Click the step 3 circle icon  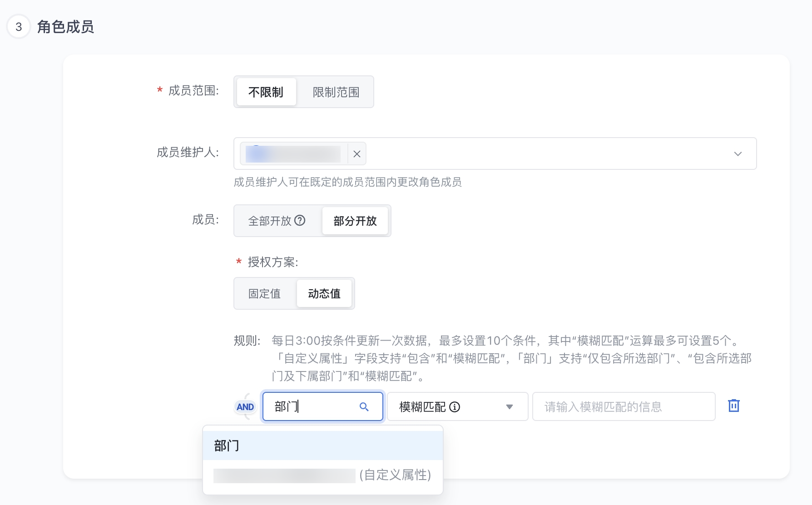19,27
